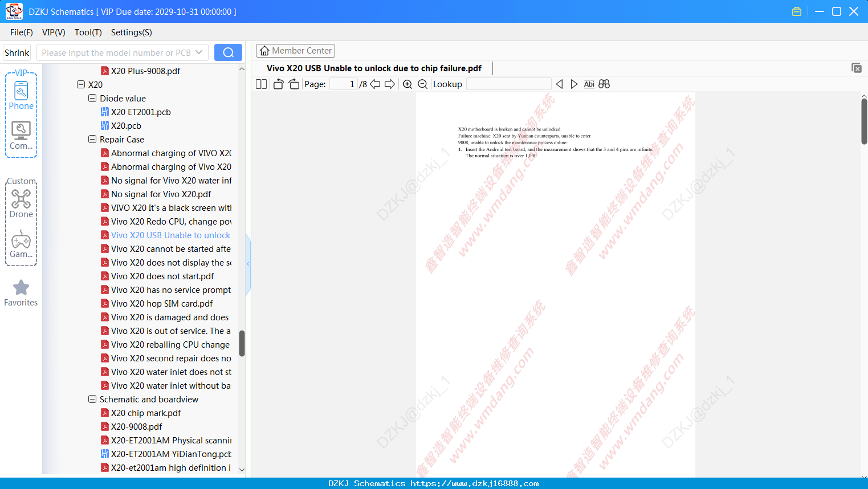The image size is (868, 489).
Task: Open the VIP(V) menu
Action: (x=54, y=32)
